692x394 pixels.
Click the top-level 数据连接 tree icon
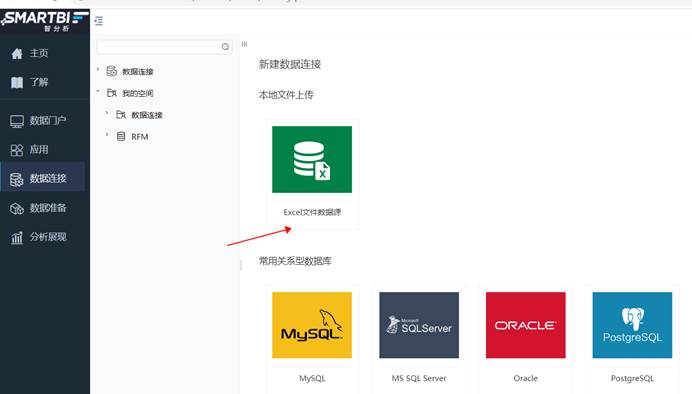(x=112, y=71)
